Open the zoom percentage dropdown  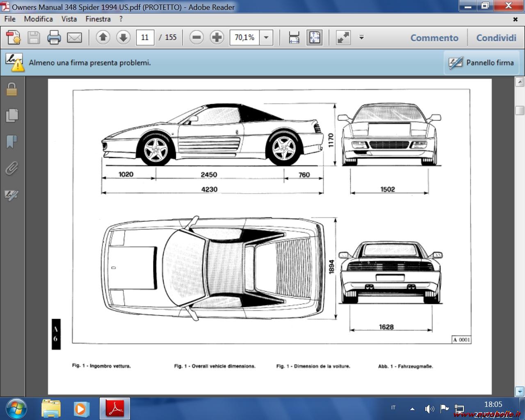click(x=266, y=38)
